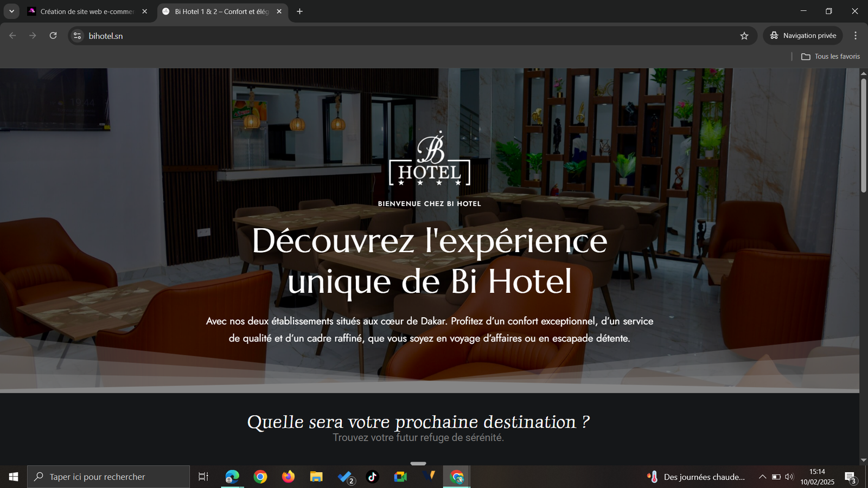Close the Bi Hotel 1 & 2 tab
Viewport: 868px width, 488px height.
(279, 11)
